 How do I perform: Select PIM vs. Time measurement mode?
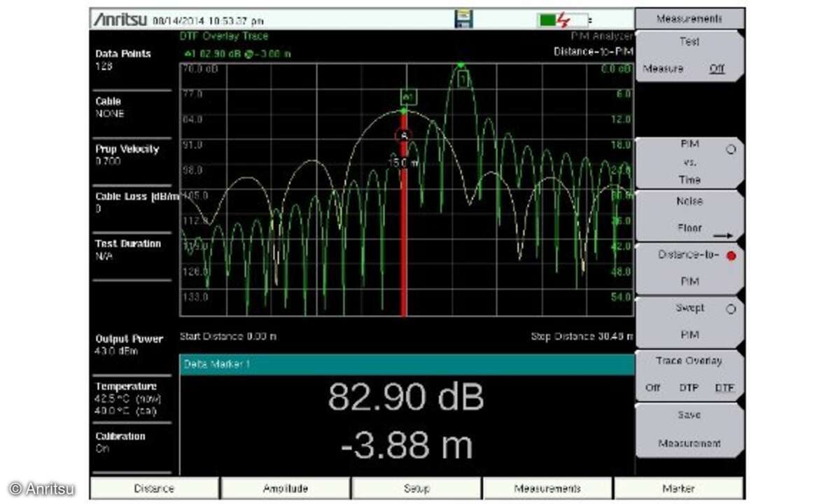pos(689,162)
